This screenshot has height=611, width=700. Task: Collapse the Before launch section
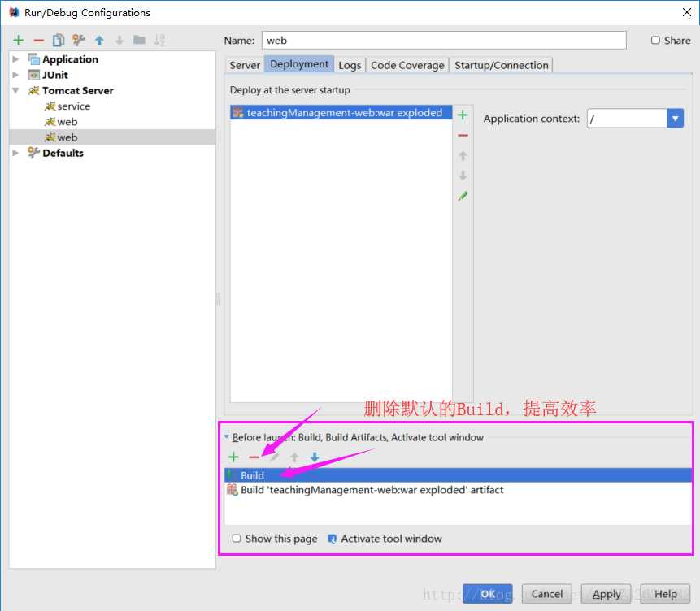[x=226, y=437]
